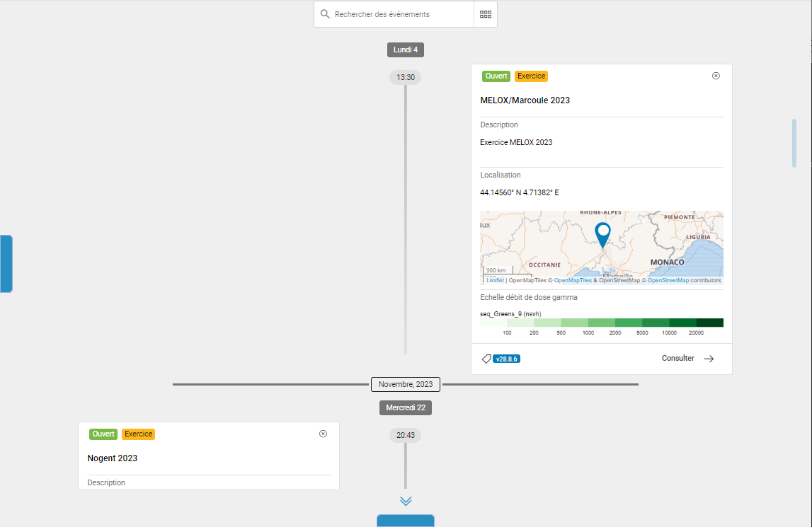Click the search magnifier icon
The height and width of the screenshot is (527, 812).
(325, 14)
